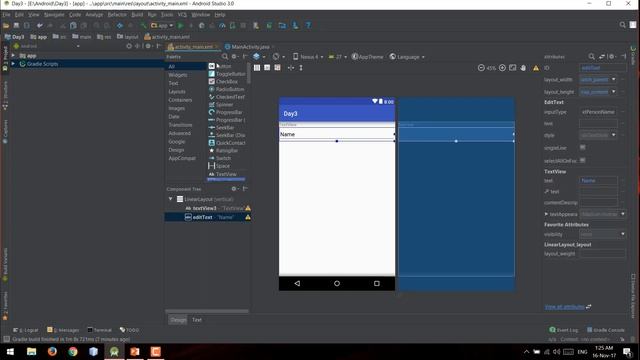
Task: Click the View all attributes link
Action: coord(564,307)
